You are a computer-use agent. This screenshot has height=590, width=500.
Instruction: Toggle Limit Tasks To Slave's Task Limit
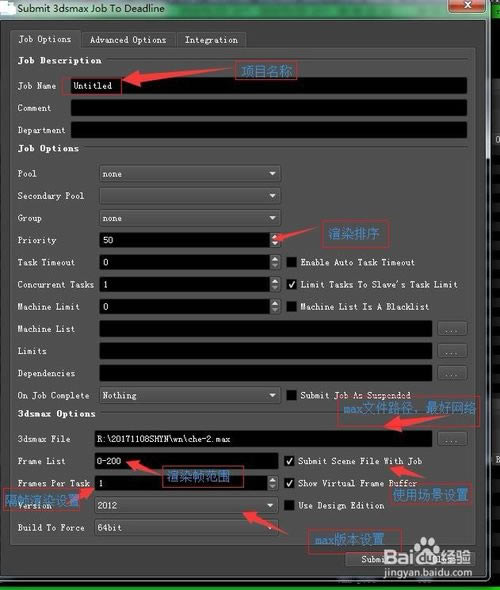[x=292, y=284]
